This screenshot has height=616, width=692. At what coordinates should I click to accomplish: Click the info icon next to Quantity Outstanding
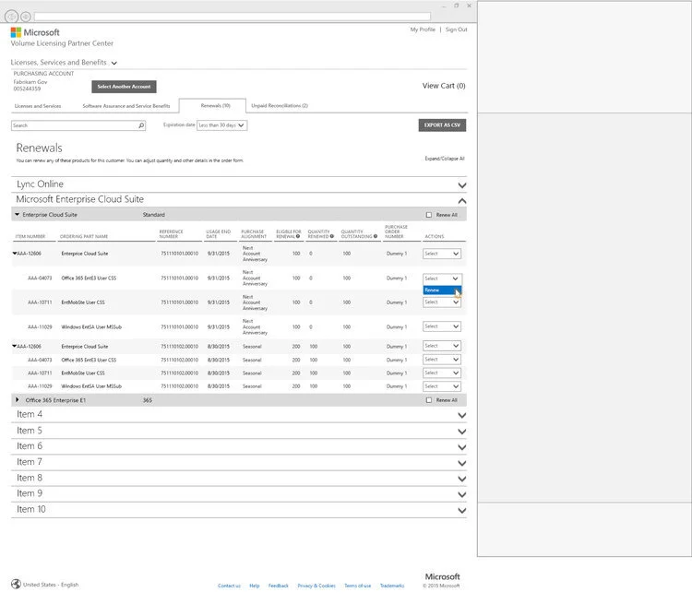coord(376,236)
